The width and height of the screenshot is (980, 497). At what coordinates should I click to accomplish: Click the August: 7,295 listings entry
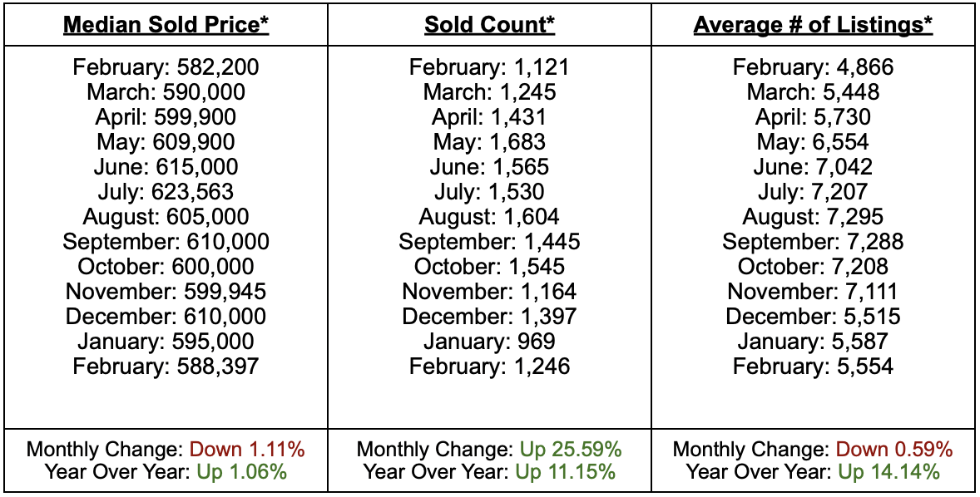click(813, 217)
